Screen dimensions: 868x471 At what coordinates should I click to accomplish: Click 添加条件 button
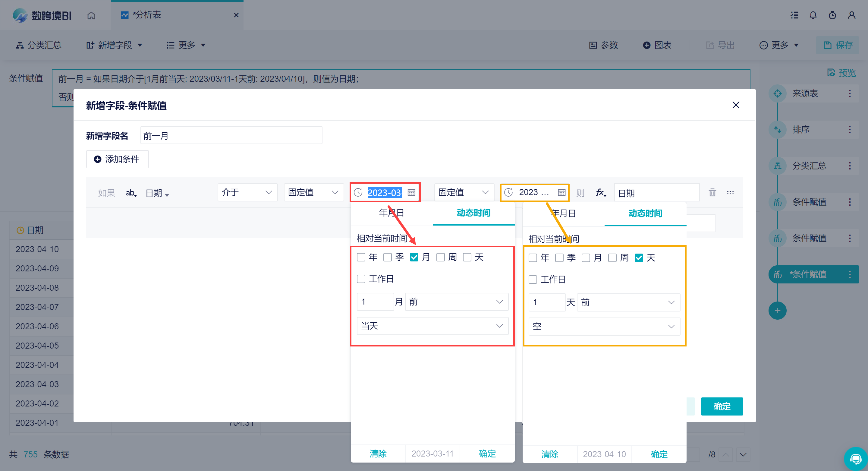pos(117,159)
